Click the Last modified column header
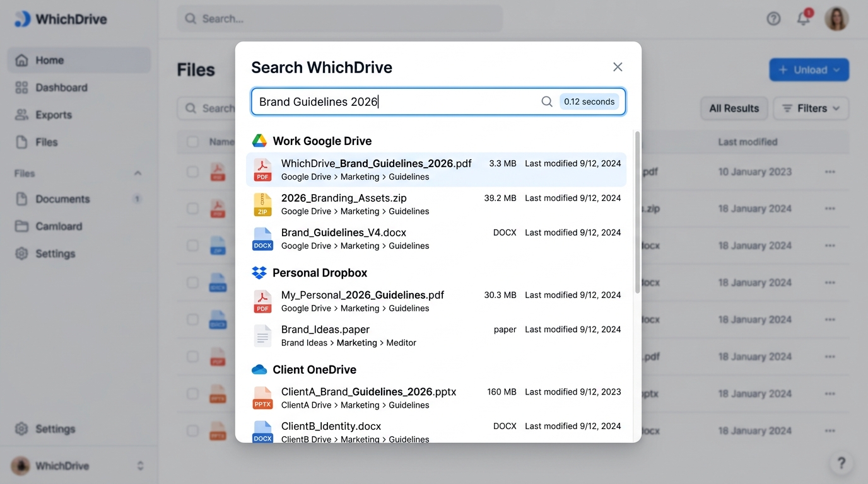 (748, 142)
